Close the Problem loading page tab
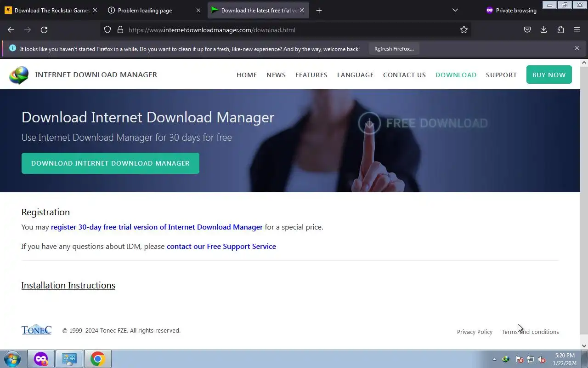The height and width of the screenshot is (368, 588). 198,10
